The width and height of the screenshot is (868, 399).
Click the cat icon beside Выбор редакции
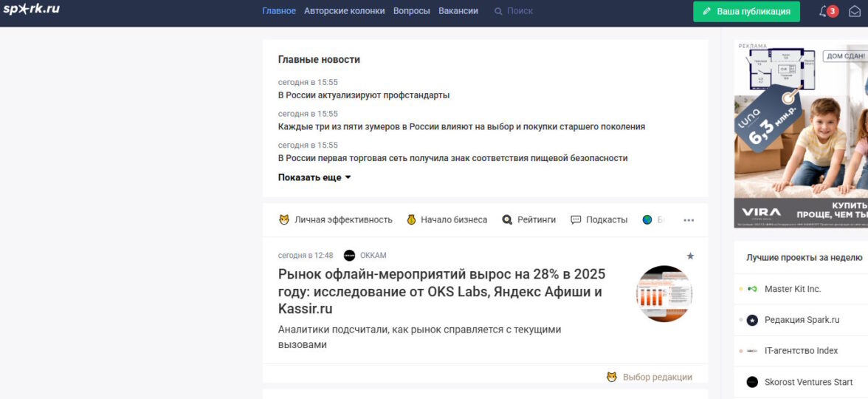click(x=612, y=378)
